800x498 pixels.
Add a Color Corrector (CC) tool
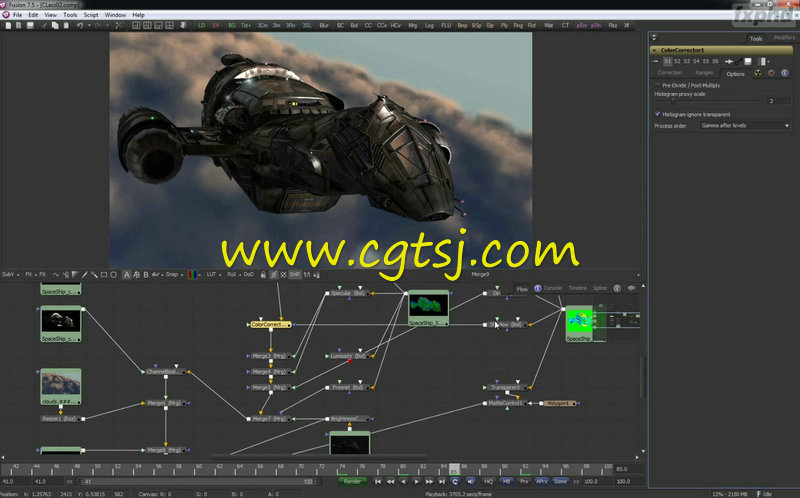[368, 26]
